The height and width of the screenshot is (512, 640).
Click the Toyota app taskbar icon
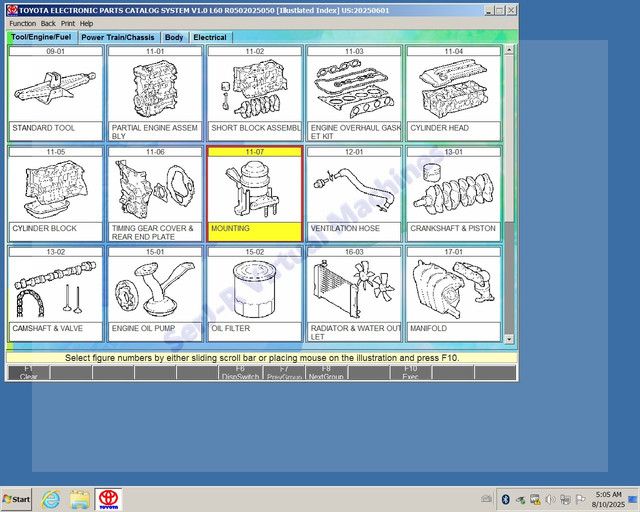pos(109,499)
